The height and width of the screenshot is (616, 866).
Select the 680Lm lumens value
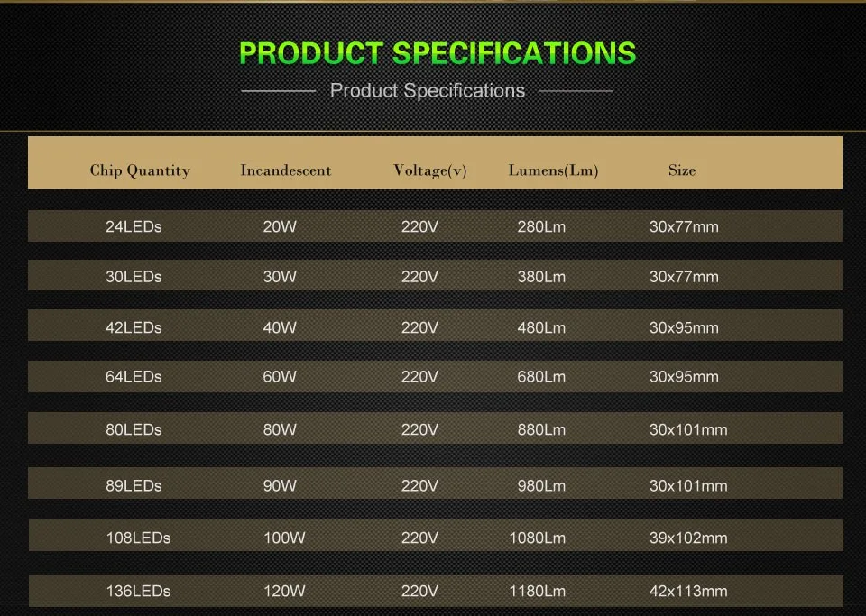pos(541,377)
